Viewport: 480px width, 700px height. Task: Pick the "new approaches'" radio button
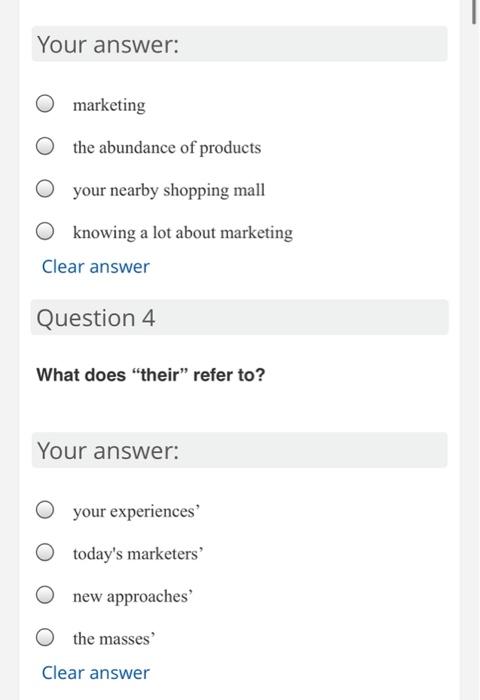pos(45,595)
